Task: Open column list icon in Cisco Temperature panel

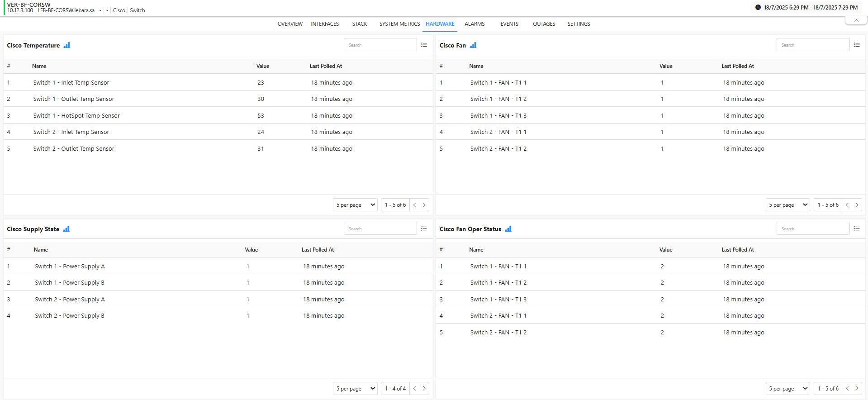Action: pos(424,45)
